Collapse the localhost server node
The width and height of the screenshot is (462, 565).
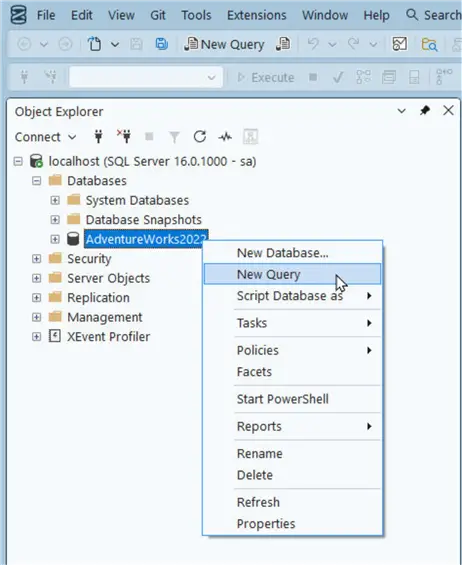tap(18, 161)
